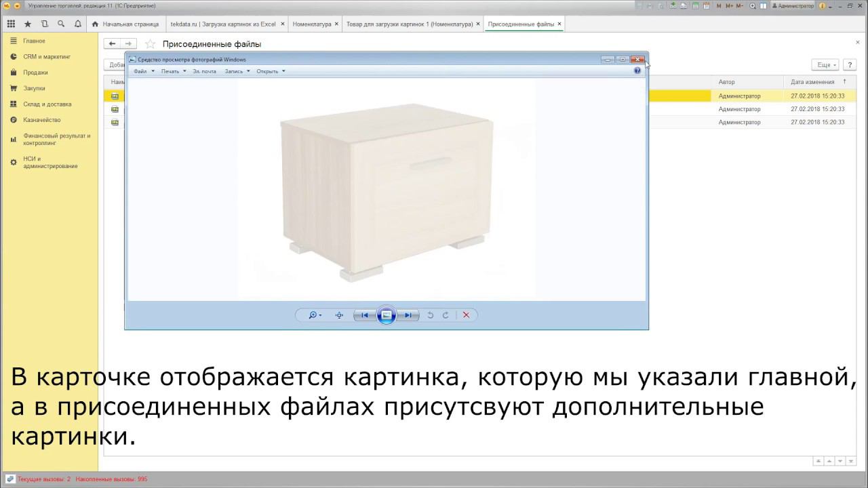Click the fit-to-window actual size icon
The height and width of the screenshot is (488, 868).
[x=339, y=315]
